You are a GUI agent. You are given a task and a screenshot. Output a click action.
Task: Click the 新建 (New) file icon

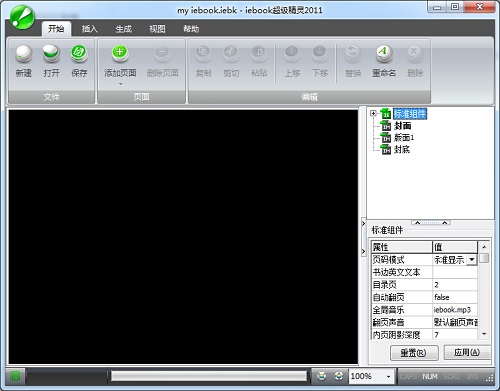point(24,54)
